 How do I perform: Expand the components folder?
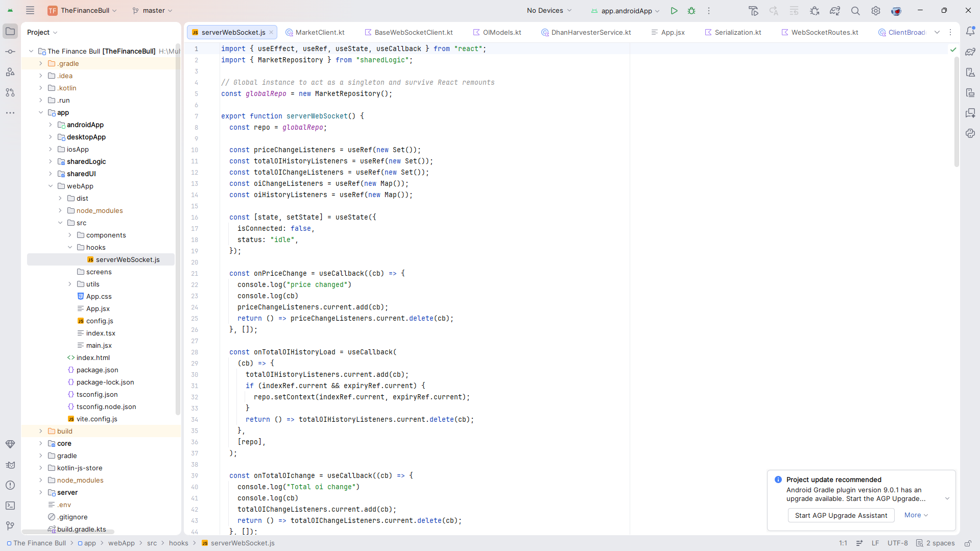tap(70, 235)
